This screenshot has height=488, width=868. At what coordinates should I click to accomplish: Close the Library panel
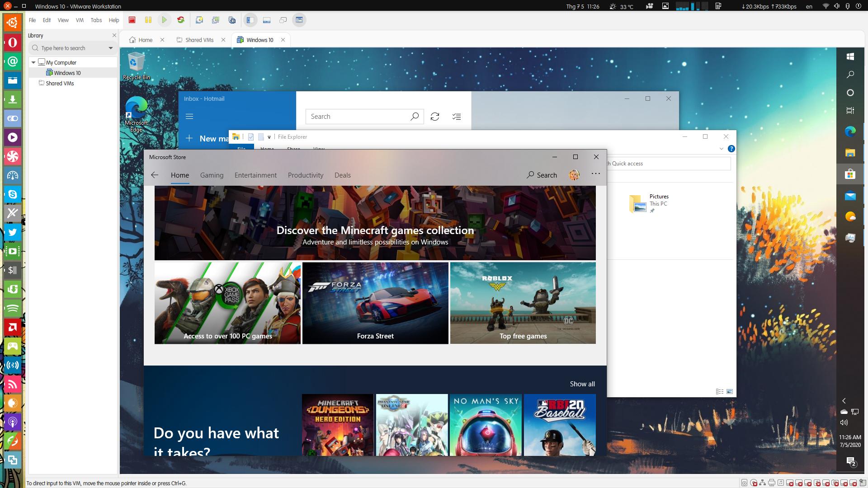point(114,35)
